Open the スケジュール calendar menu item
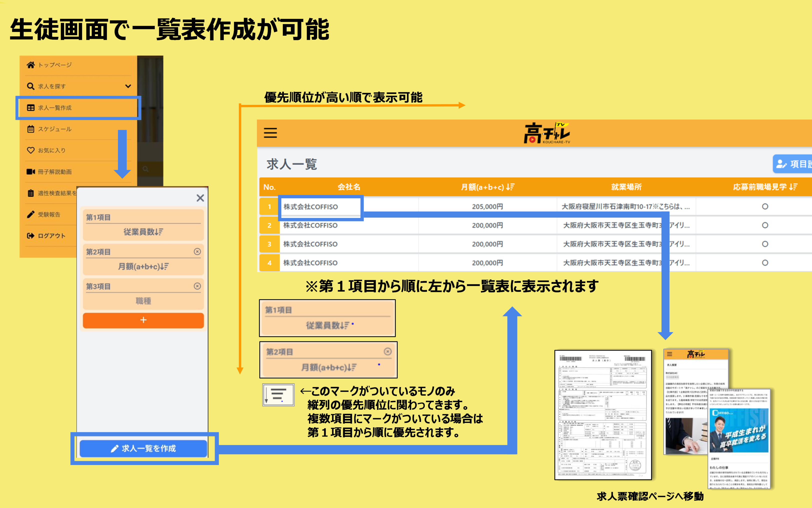812x508 pixels. pos(54,129)
